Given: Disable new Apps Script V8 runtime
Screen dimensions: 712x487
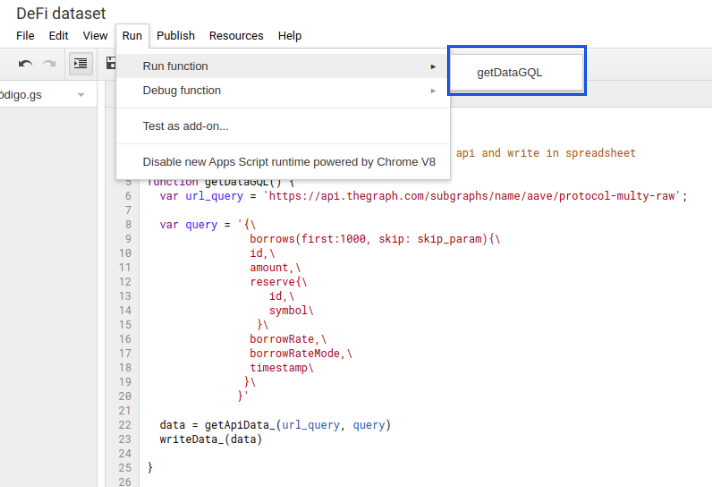Looking at the screenshot, I should (x=289, y=161).
